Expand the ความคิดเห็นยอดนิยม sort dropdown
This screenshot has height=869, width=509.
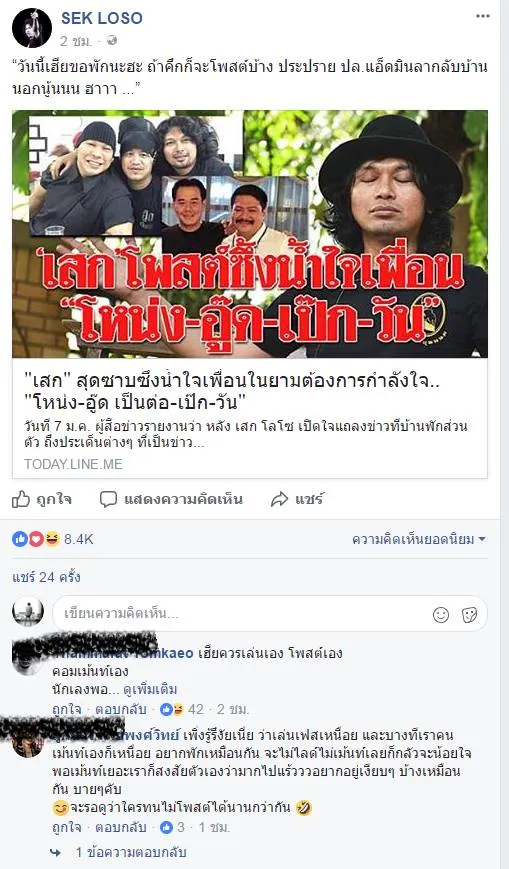tap(419, 539)
